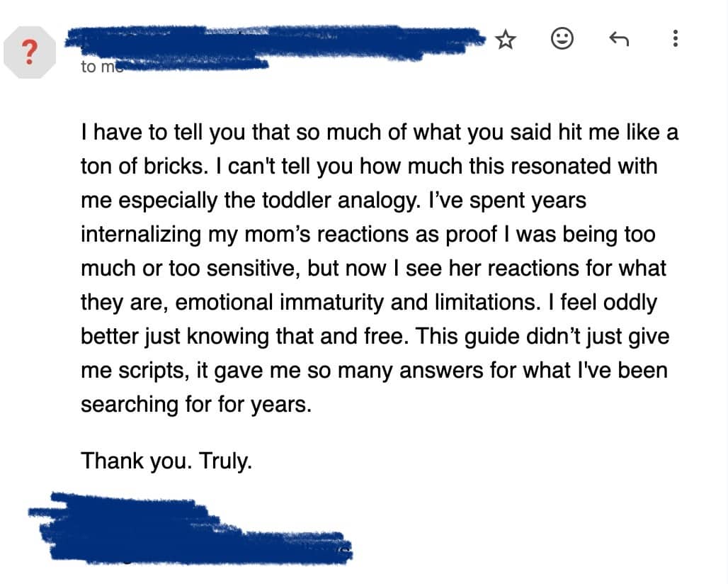This screenshot has height=584, width=728.
Task: Click the word 'scripts' in the message
Action: click(154, 371)
